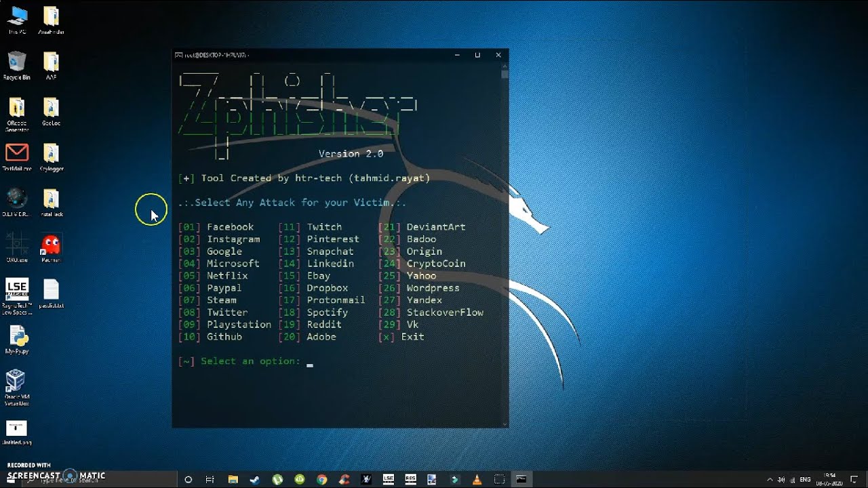The image size is (868, 488).
Task: Click the '[05] Netflix' option text
Action: point(213,276)
